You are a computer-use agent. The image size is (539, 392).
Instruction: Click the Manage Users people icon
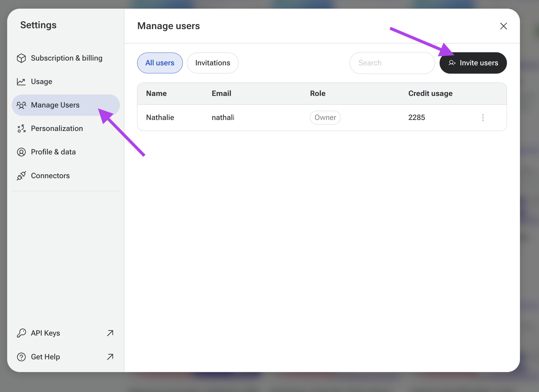pyautogui.click(x=21, y=105)
